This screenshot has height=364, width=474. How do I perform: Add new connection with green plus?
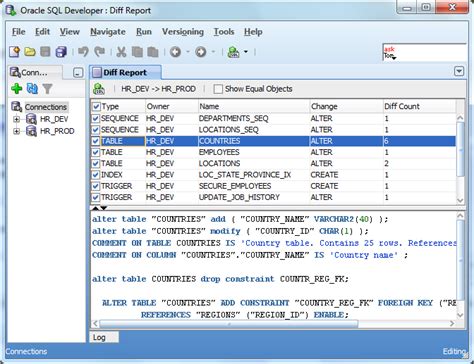coord(16,88)
